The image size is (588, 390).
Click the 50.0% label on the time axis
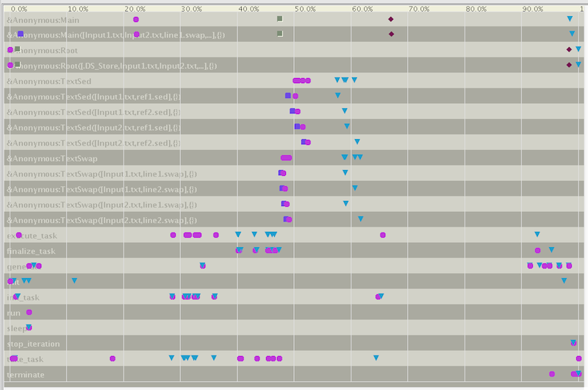point(305,9)
